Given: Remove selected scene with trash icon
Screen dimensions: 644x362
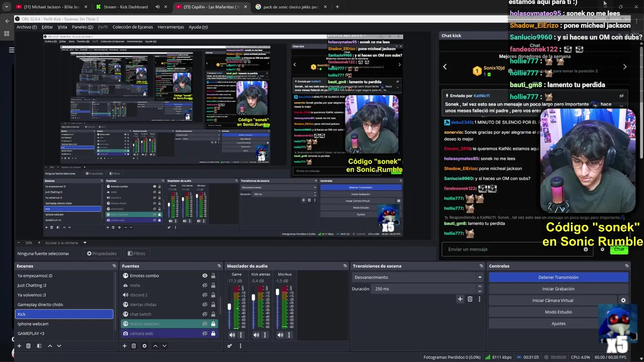Looking at the screenshot, I should coord(28,346).
